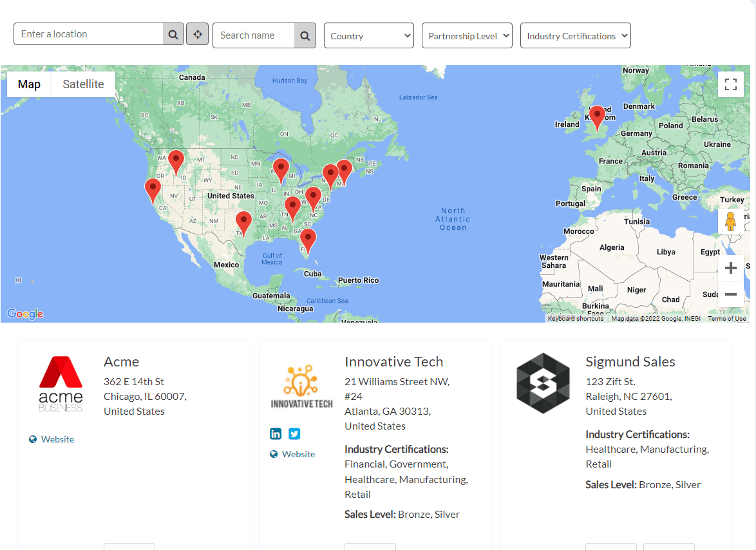This screenshot has width=756, height=550.
Task: Zoom in on the map
Action: coord(730,269)
